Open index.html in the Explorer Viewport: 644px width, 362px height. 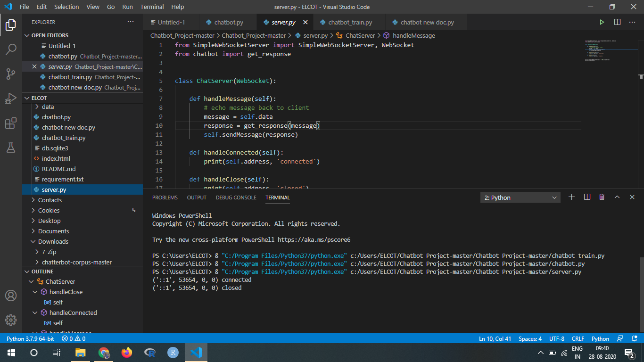click(56, 158)
